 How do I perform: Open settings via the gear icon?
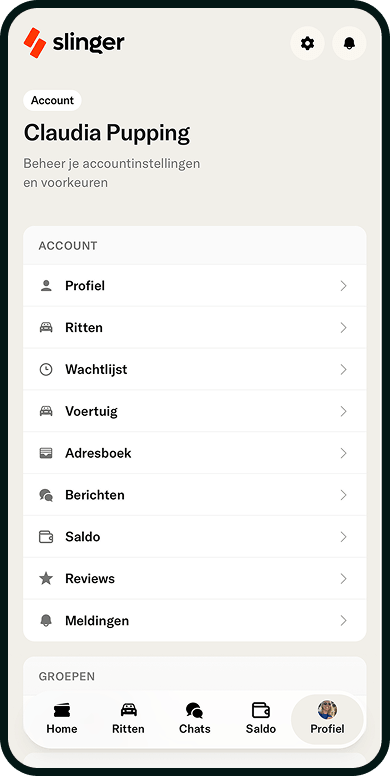(307, 44)
